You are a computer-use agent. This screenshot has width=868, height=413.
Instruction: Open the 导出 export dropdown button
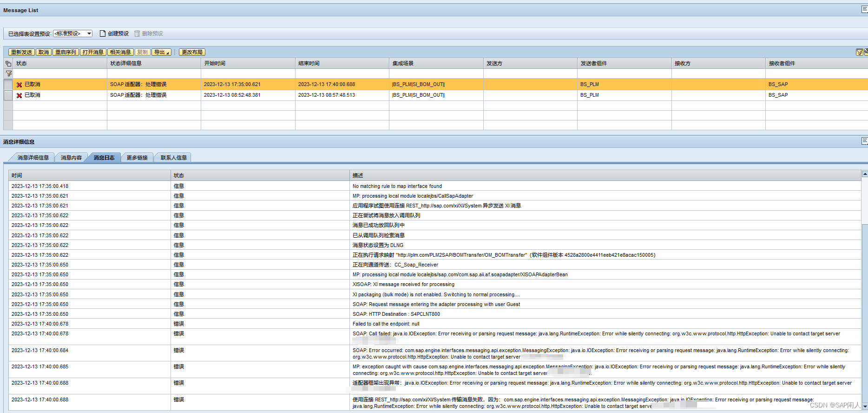point(161,52)
